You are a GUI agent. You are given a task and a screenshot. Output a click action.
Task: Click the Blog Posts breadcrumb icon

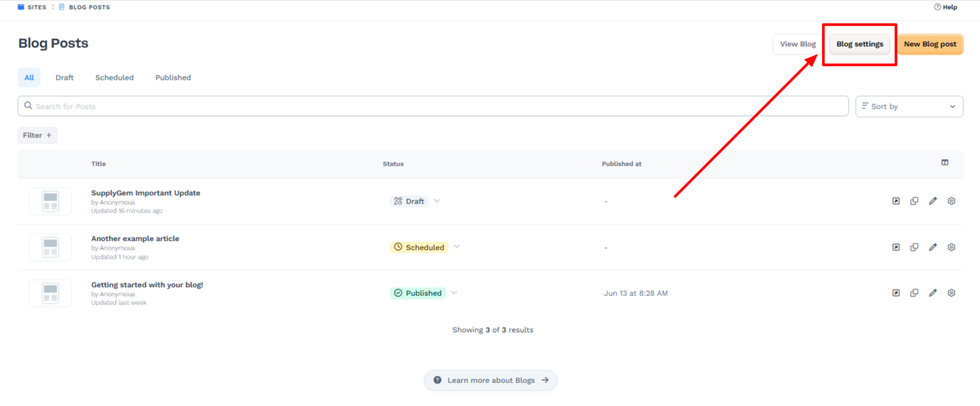click(62, 7)
